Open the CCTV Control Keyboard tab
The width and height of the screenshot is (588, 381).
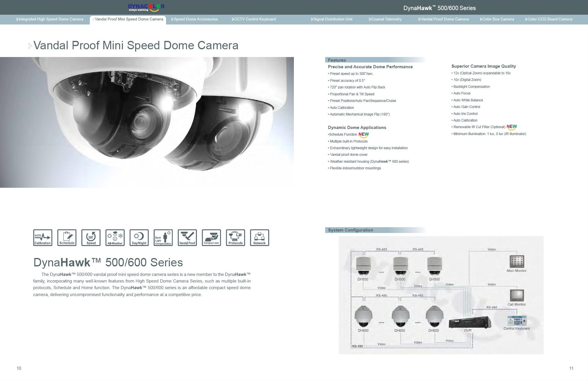[x=254, y=19]
